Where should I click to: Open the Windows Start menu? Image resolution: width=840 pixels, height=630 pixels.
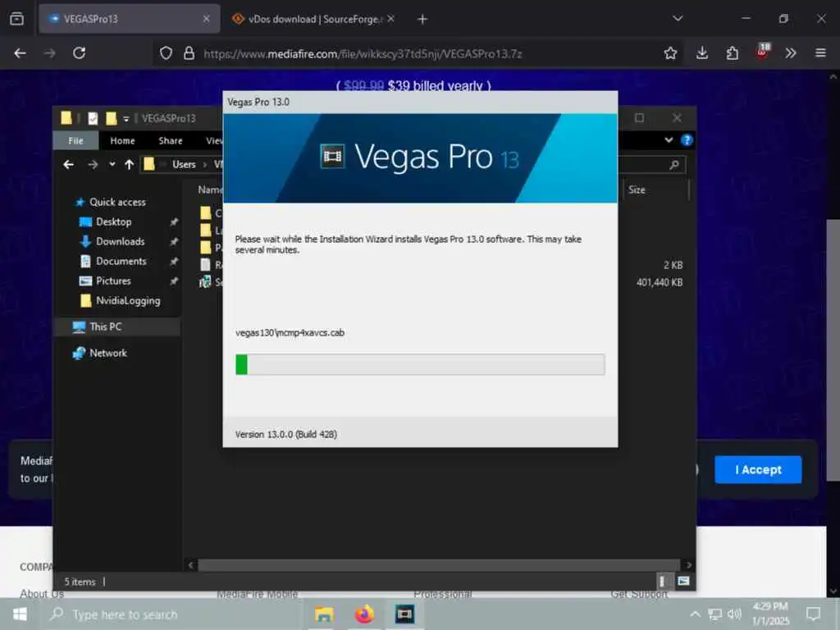20,614
